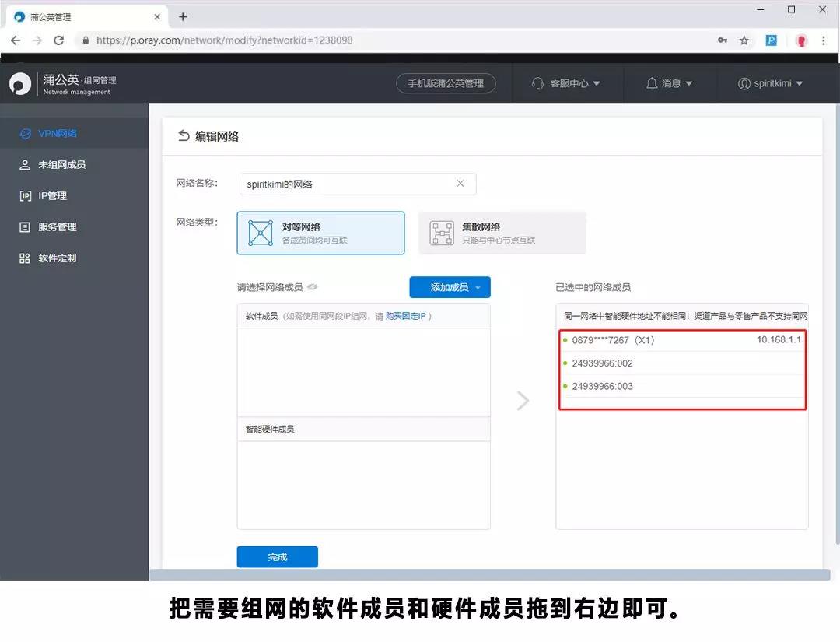Click the saved password key icon
The height and width of the screenshot is (642, 840).
click(723, 40)
